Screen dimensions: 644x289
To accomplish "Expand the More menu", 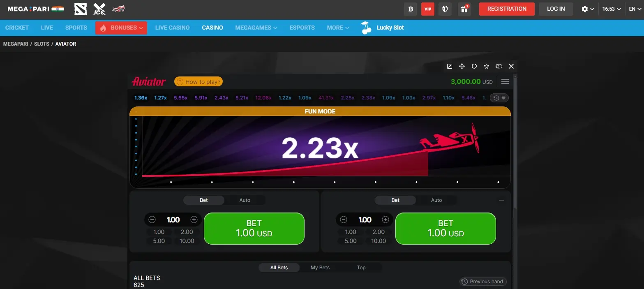I will 338,28.
